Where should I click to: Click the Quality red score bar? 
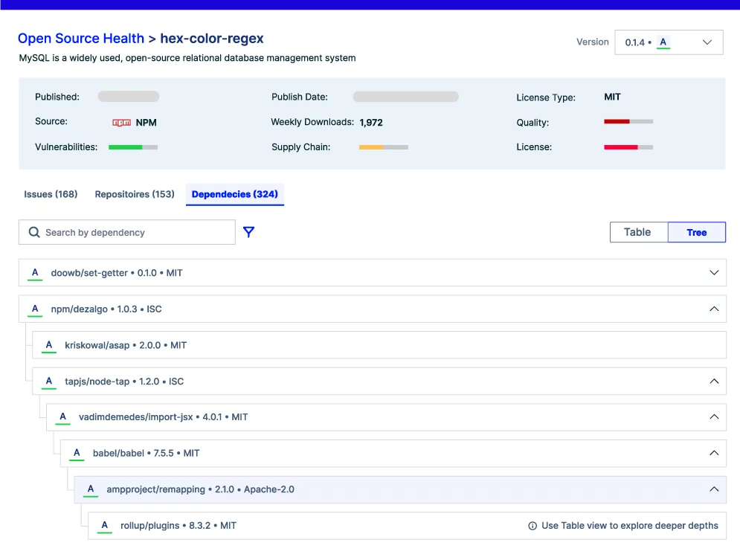pyautogui.click(x=628, y=122)
